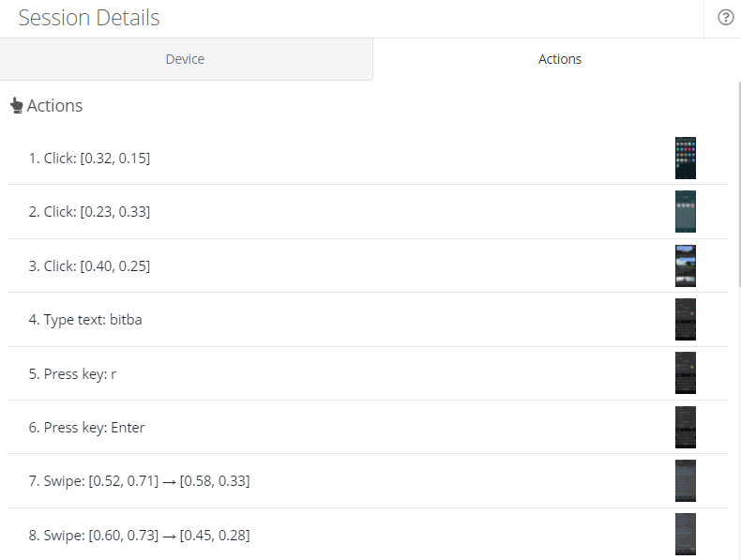Open screenshot thumbnail for action 2
The image size is (741, 560).
pyautogui.click(x=686, y=212)
